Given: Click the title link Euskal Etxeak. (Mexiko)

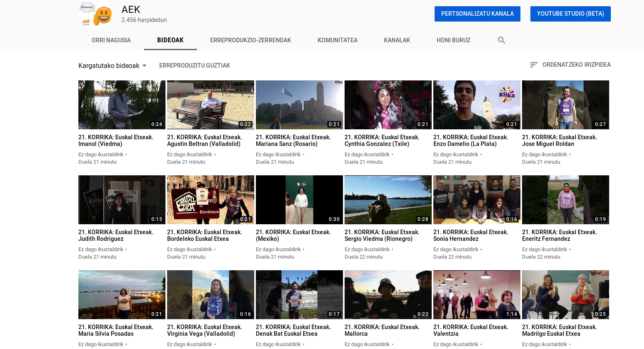Looking at the screenshot, I should click(293, 235).
